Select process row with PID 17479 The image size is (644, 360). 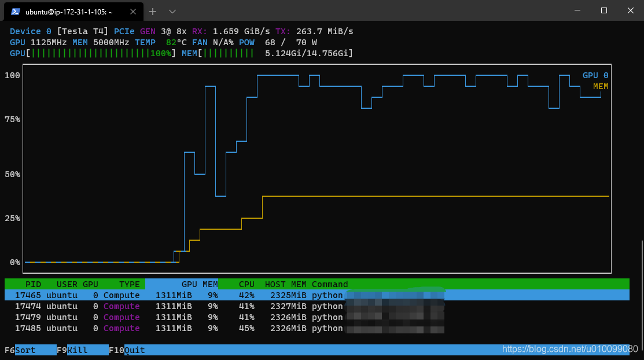pyautogui.click(x=317, y=317)
